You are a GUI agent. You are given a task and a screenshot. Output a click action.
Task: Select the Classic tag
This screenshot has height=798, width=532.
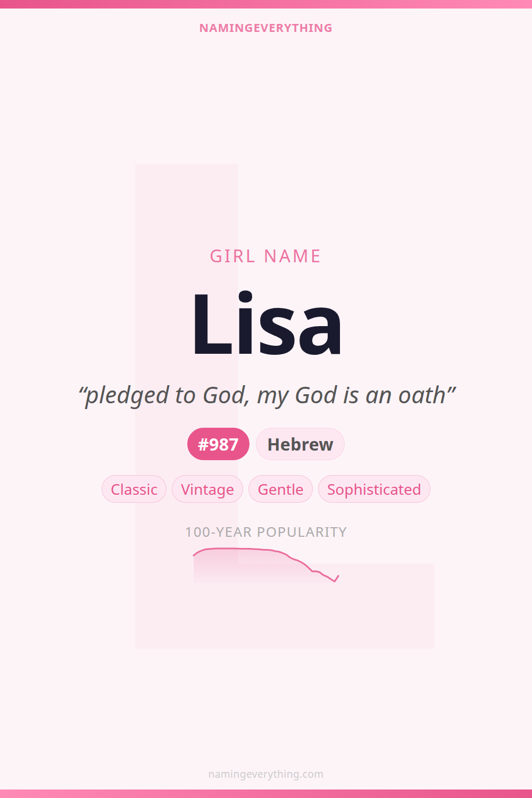(x=134, y=489)
